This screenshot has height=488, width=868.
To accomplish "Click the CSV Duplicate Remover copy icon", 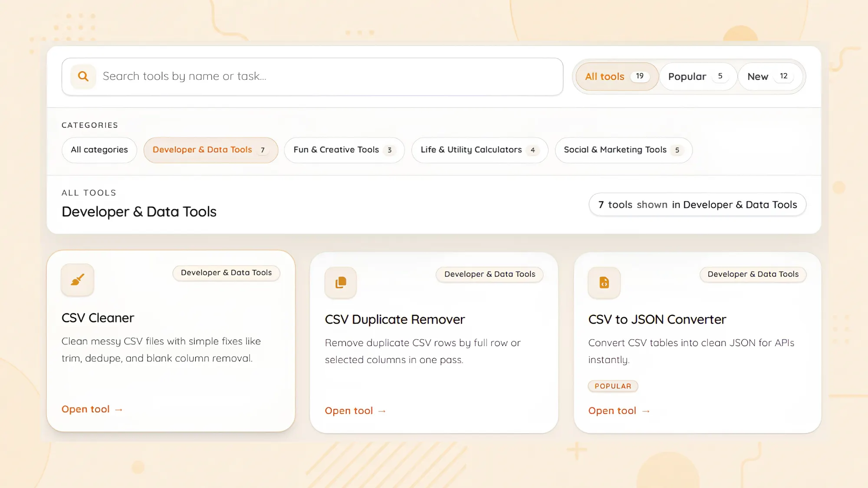I will [341, 283].
